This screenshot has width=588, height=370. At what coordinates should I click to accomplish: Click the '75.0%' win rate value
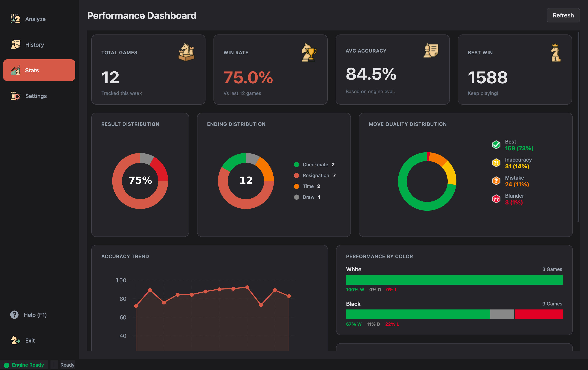(x=248, y=78)
